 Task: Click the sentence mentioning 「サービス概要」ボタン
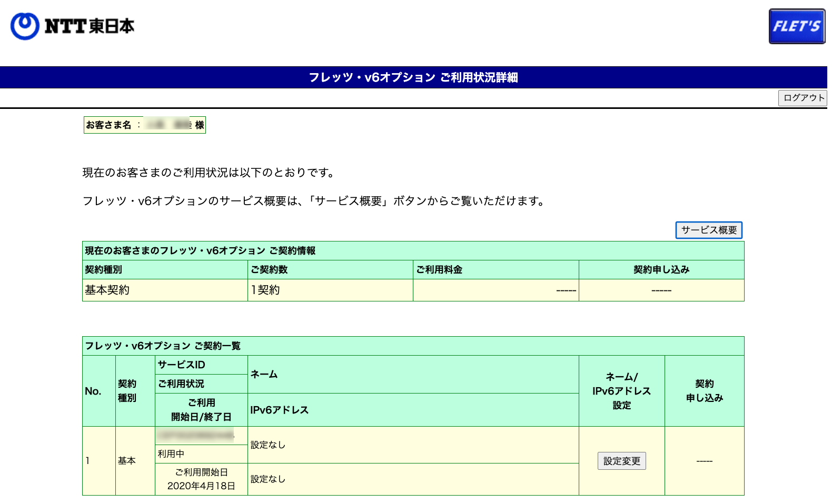315,201
